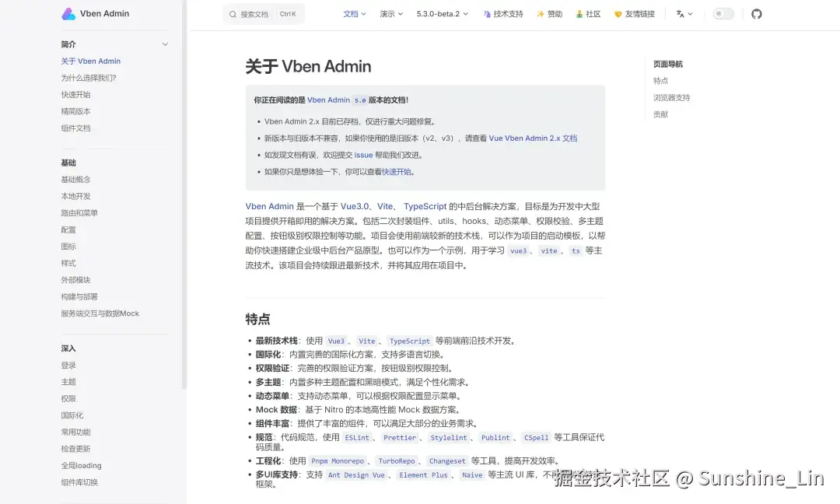Viewport: 840px width, 504px height.
Task: Open 组件库切换 sidebar page
Action: coord(79,482)
